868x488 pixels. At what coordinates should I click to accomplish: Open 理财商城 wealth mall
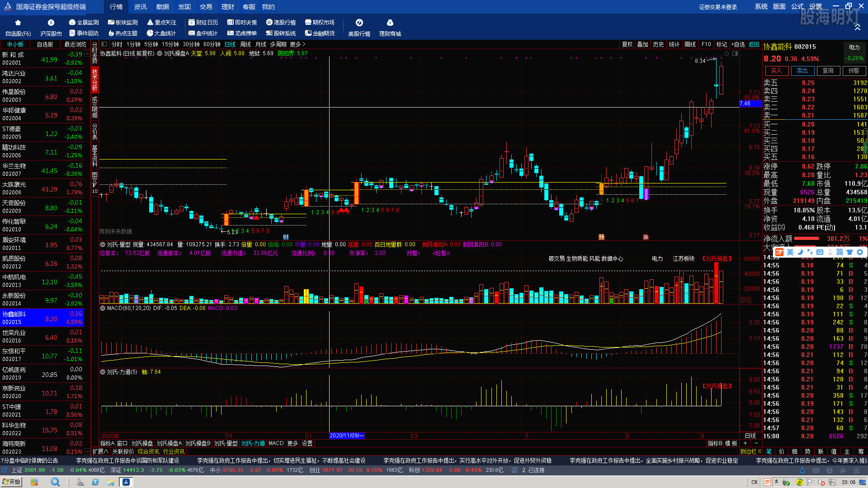[x=390, y=28]
